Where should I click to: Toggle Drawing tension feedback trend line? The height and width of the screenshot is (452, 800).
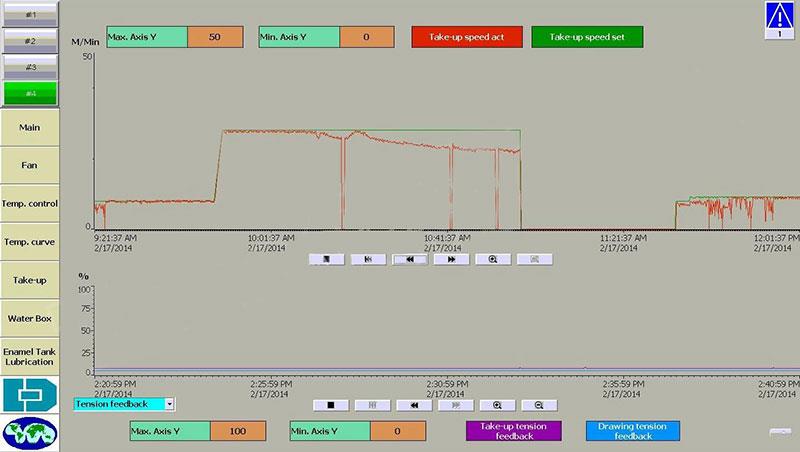pyautogui.click(x=632, y=431)
